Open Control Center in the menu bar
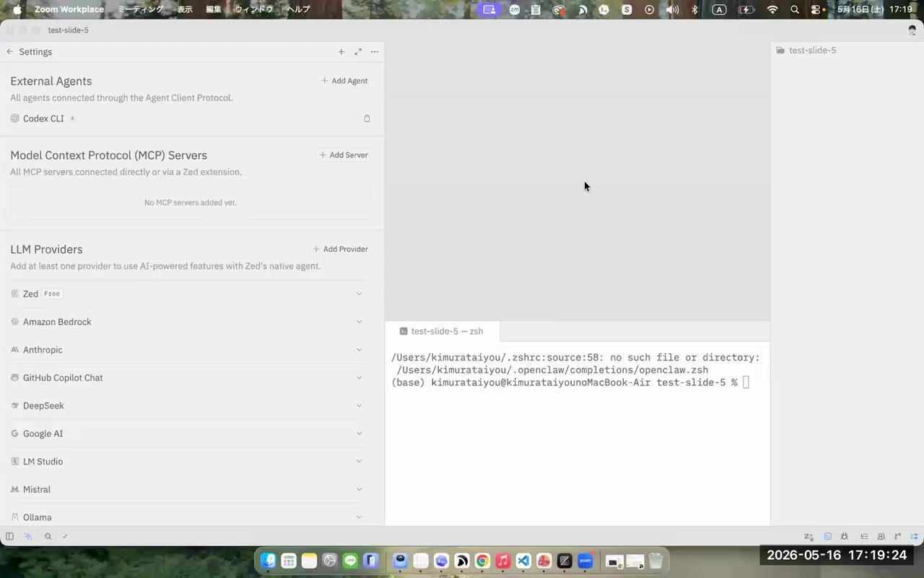 pos(816,9)
